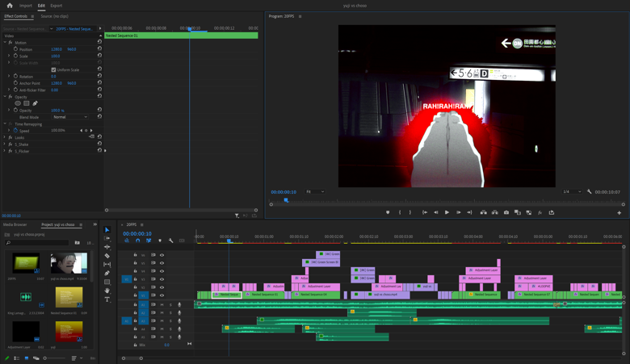Image resolution: width=630 pixels, height=364 pixels.
Task: Open the Media Browser tab
Action: (15, 224)
